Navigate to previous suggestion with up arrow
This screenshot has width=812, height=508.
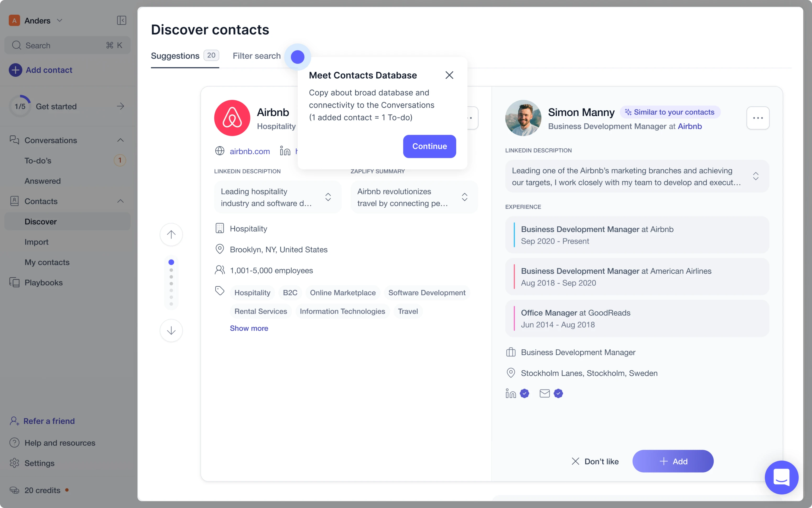(x=171, y=235)
